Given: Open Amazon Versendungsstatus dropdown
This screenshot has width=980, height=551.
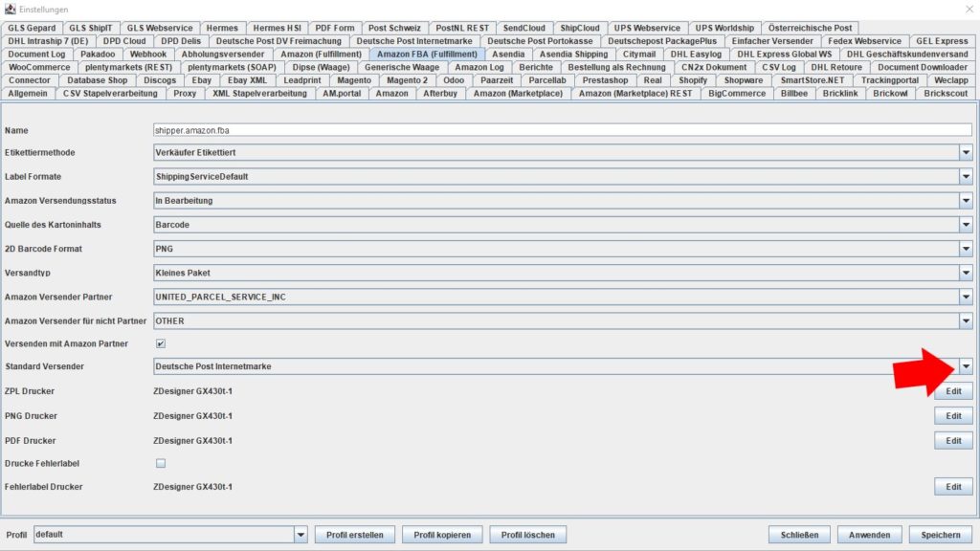Looking at the screenshot, I should (966, 201).
